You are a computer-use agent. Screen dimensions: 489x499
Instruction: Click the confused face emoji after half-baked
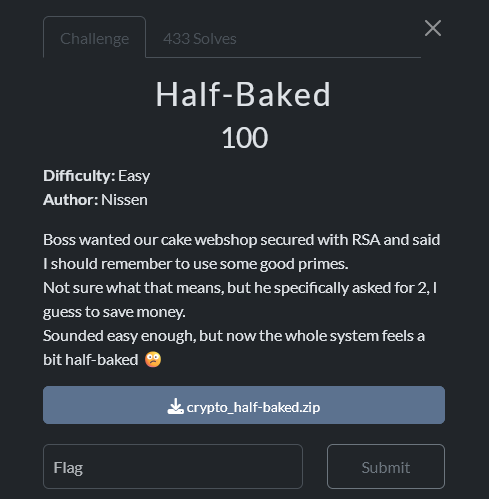[153, 360]
